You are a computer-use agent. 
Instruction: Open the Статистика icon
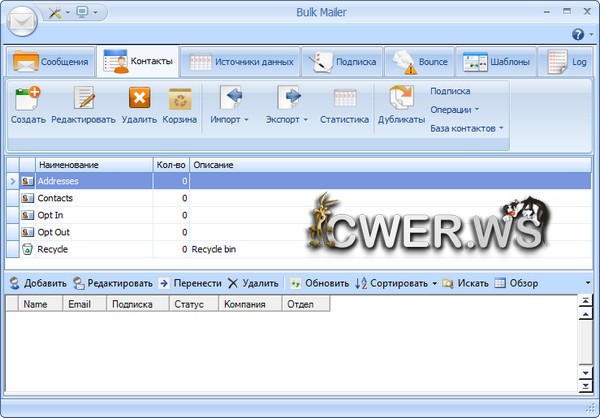click(344, 98)
